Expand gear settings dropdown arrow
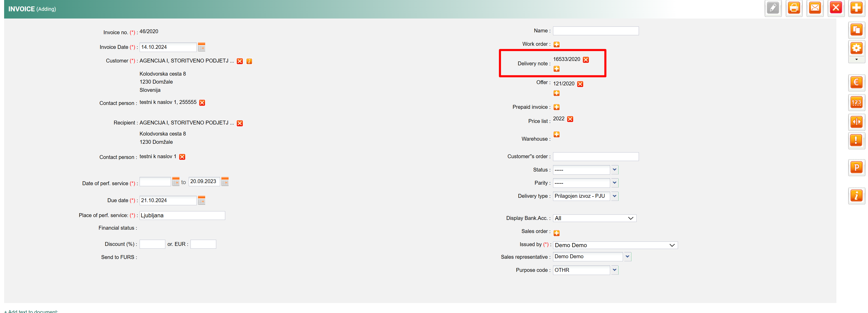The height and width of the screenshot is (313, 868). (x=856, y=60)
